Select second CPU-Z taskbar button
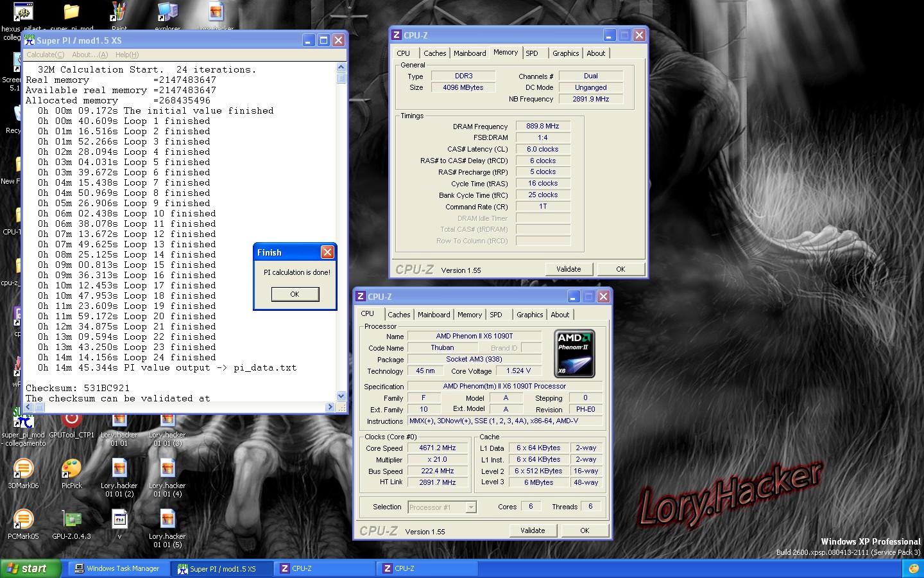The image size is (924, 578). pyautogui.click(x=427, y=568)
